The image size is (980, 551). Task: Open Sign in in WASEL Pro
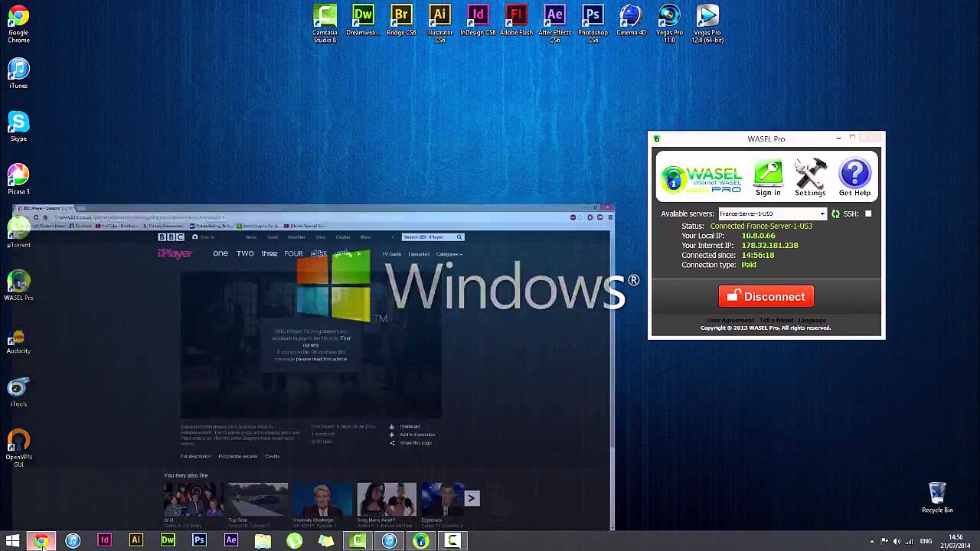pyautogui.click(x=768, y=178)
